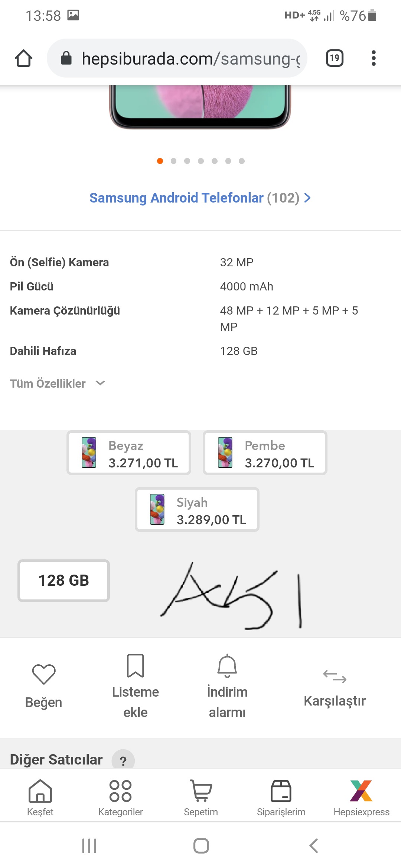Select the Pembe color option
The height and width of the screenshot is (868, 401).
265,453
